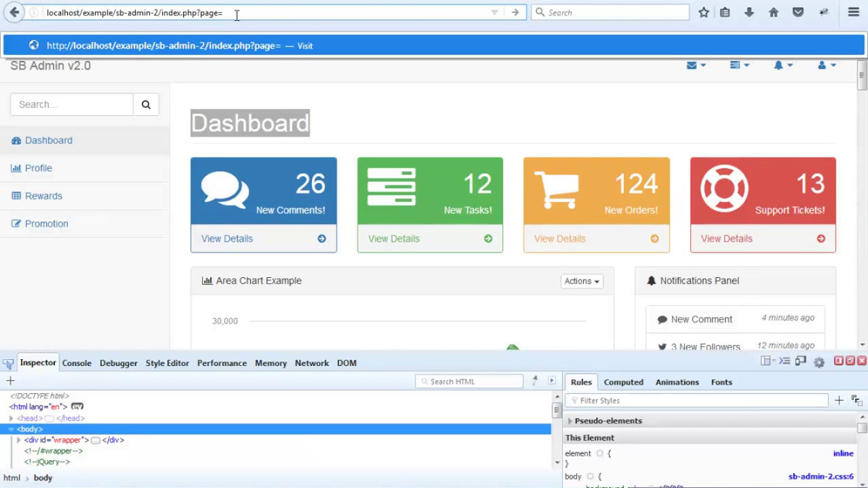
Task: Expand the div id wrapper node
Action: click(x=18, y=440)
